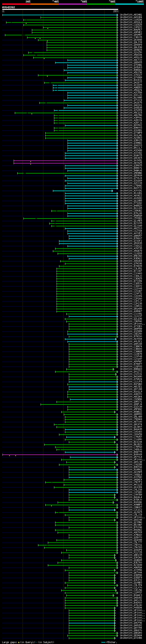Click hit label UniRef100_Q6TV44
The height and width of the screenshot is (644, 146).
[x=131, y=573]
